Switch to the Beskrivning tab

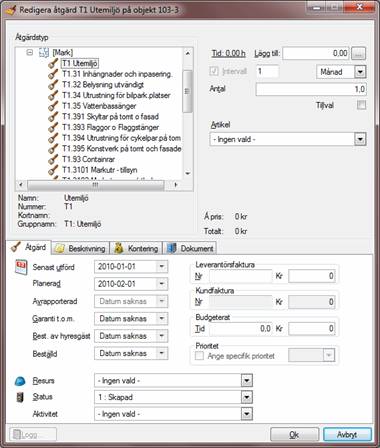pyautogui.click(x=81, y=248)
